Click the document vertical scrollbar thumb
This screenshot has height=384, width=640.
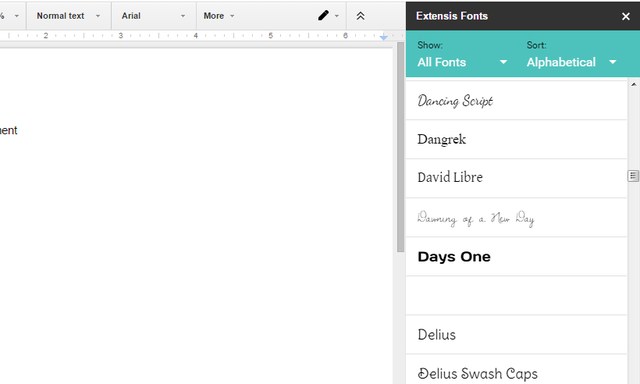400,147
